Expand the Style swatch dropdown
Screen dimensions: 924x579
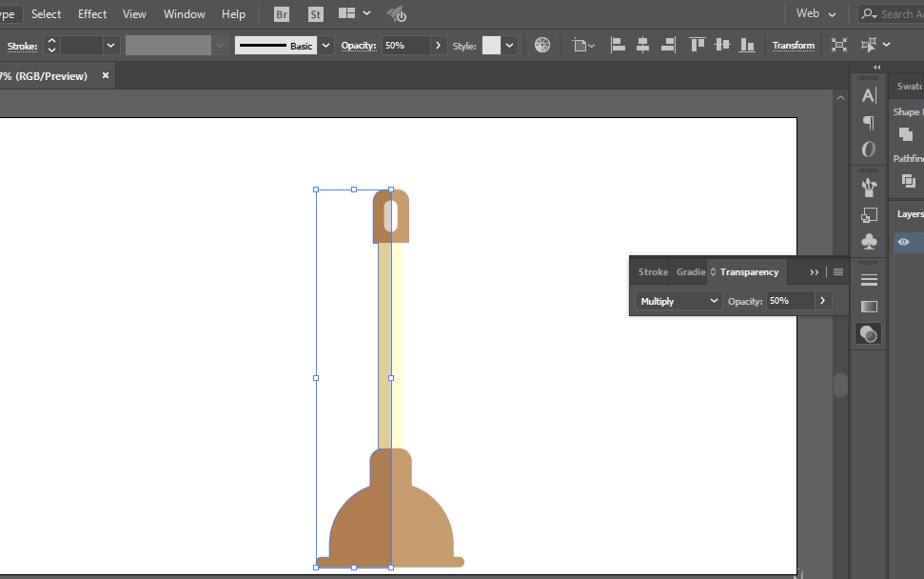511,45
